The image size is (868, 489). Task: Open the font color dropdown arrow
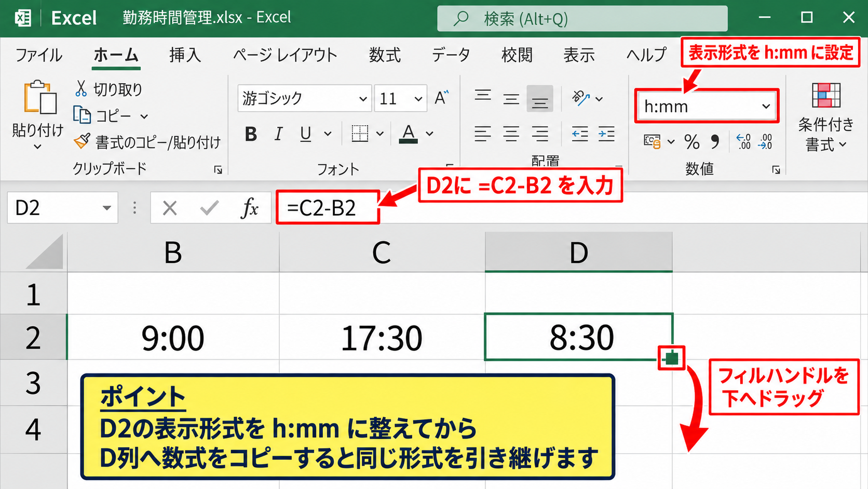(430, 134)
